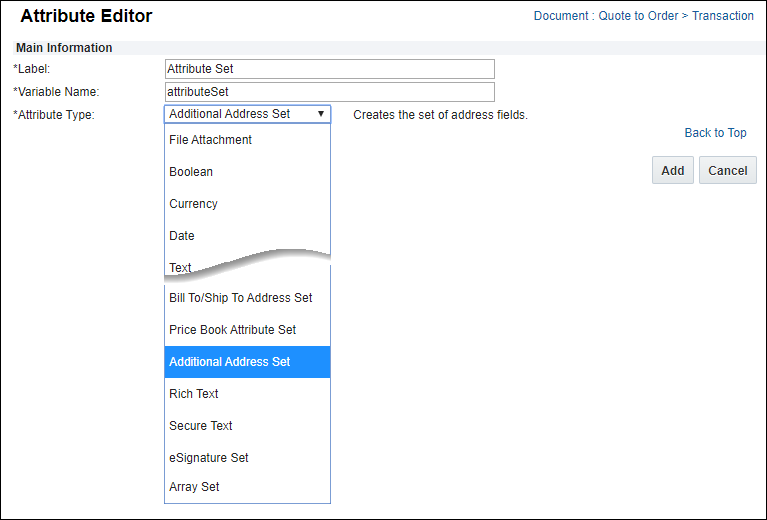Open Document : Quote to Order breadcrumb link
Screen dimensions: 767x520
pyautogui.click(x=606, y=16)
